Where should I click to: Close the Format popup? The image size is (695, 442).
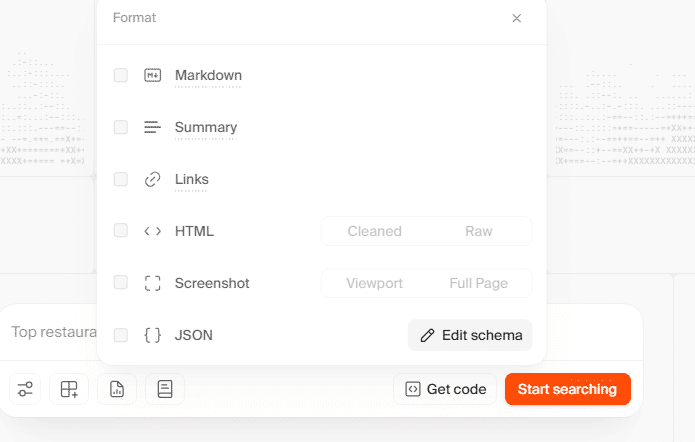point(517,18)
